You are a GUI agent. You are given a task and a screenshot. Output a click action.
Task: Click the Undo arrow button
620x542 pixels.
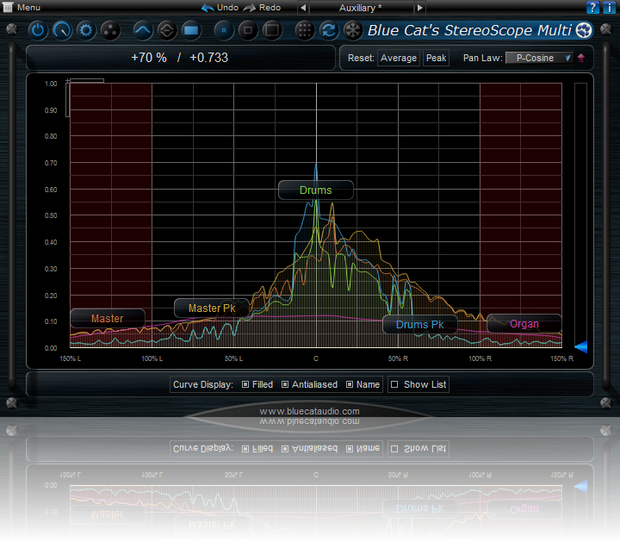(x=220, y=8)
